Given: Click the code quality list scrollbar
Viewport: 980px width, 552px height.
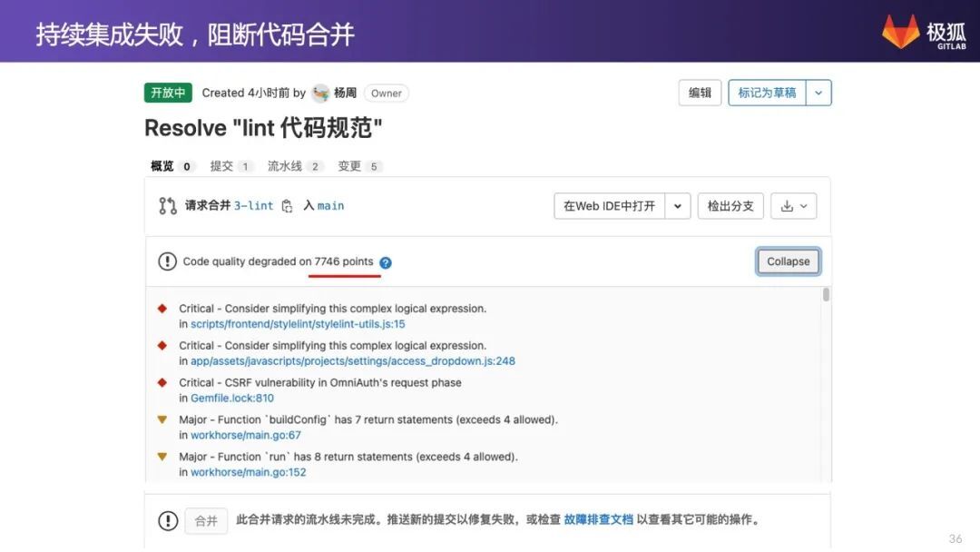Looking at the screenshot, I should pos(827,294).
